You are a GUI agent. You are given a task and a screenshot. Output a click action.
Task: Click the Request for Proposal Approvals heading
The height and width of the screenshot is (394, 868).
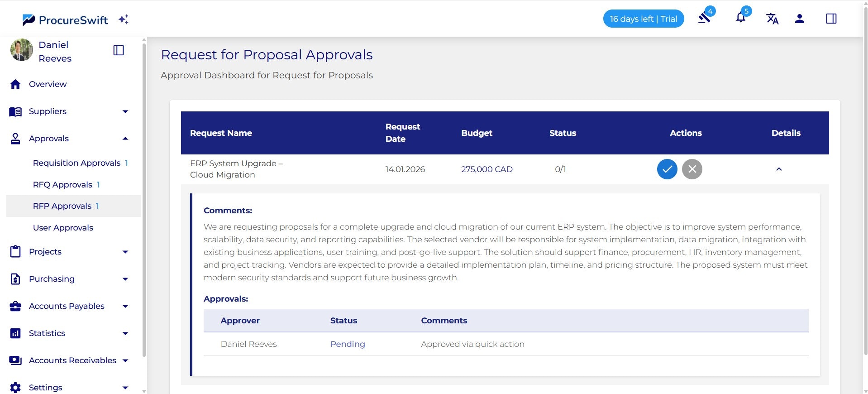[267, 55]
